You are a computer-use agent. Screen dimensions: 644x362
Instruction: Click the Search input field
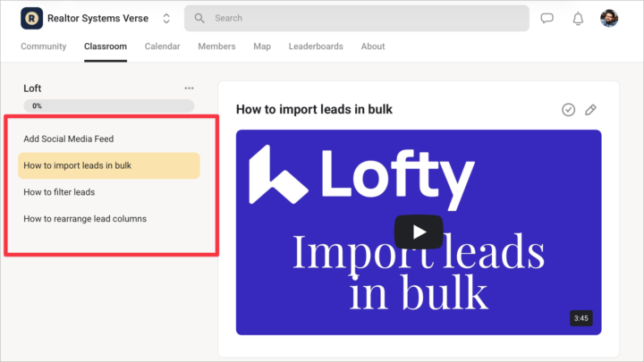357,18
